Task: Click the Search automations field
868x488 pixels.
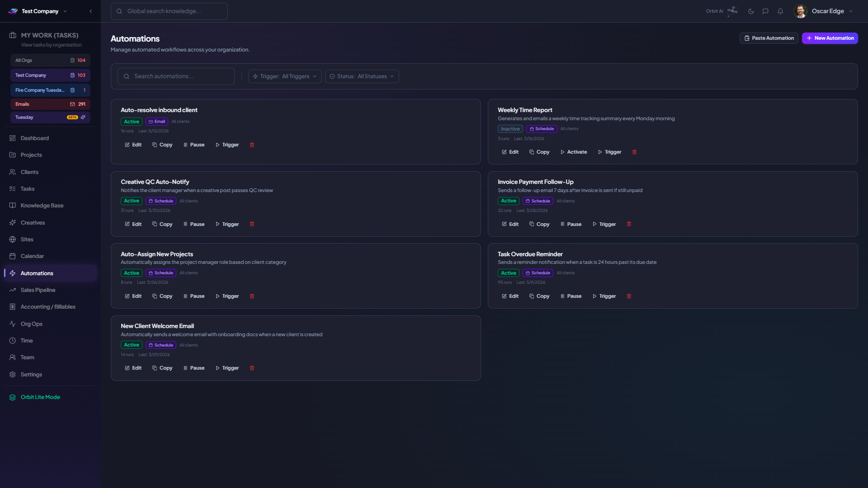Action: pos(176,76)
